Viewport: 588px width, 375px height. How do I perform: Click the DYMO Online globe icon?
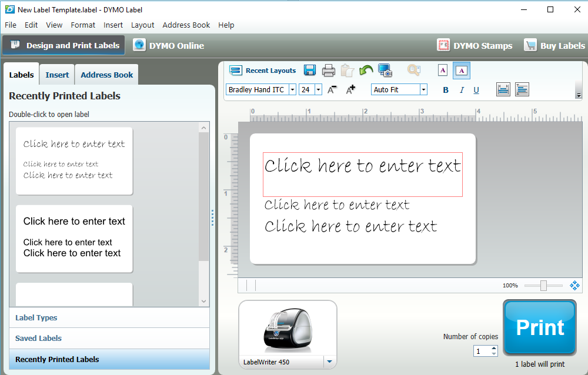(x=139, y=45)
